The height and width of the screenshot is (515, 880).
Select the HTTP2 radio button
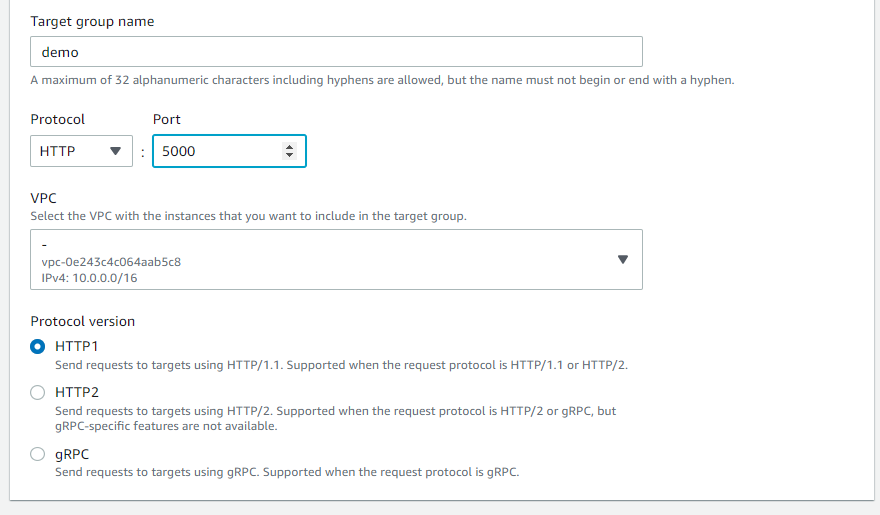pos(38,392)
